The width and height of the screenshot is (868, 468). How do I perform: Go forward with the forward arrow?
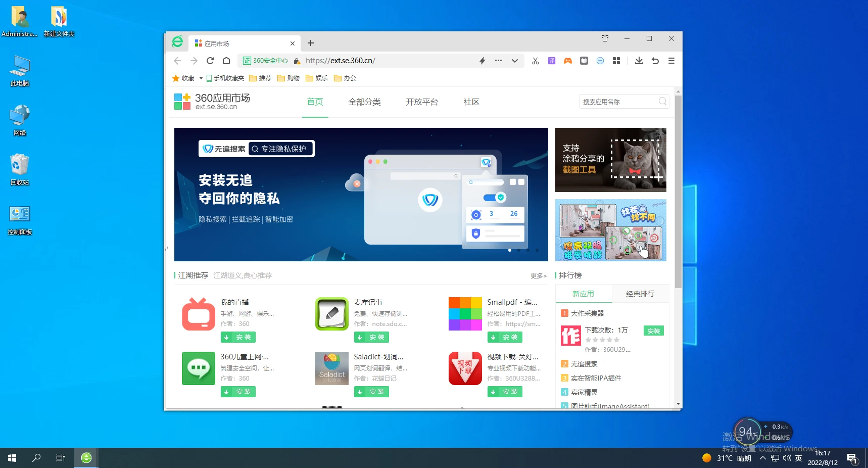point(194,61)
